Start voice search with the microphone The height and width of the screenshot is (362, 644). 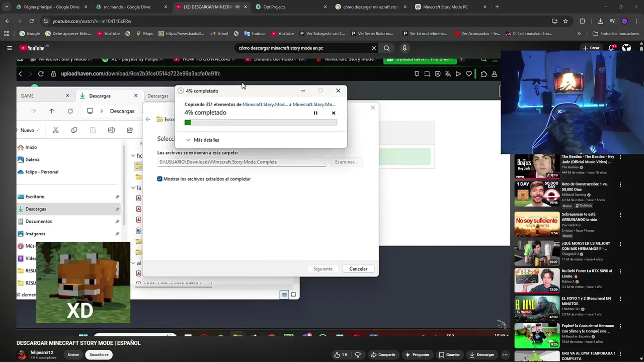point(404,48)
